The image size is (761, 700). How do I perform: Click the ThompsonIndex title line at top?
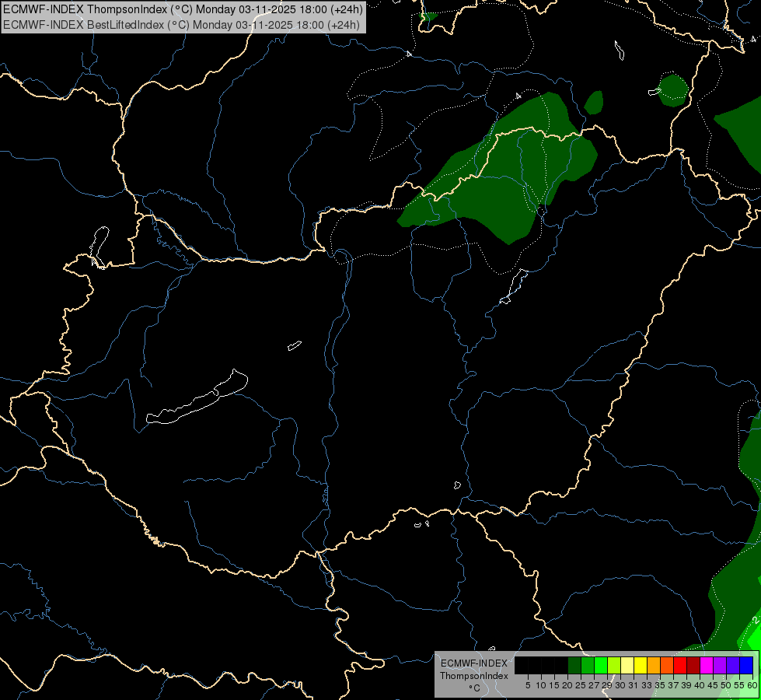click(x=183, y=9)
